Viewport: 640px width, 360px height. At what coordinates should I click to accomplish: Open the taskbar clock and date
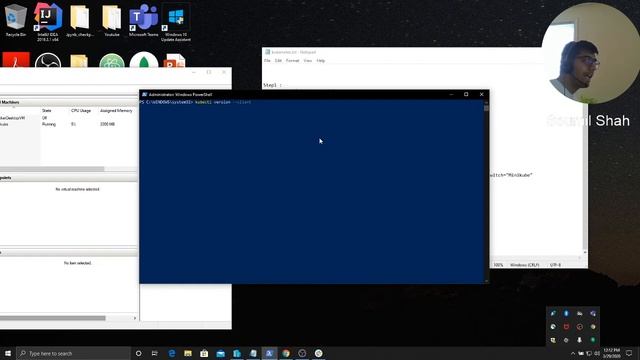pyautogui.click(x=611, y=353)
